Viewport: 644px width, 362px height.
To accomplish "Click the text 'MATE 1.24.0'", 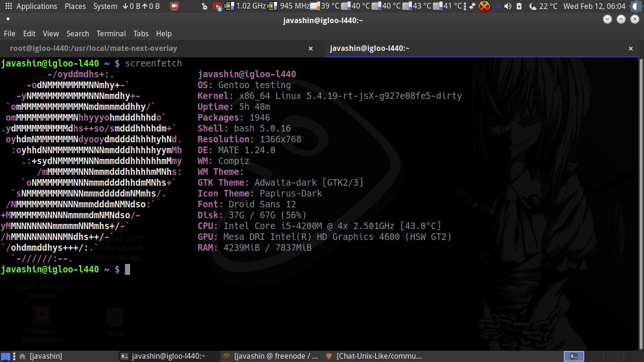I will click(247, 150).
